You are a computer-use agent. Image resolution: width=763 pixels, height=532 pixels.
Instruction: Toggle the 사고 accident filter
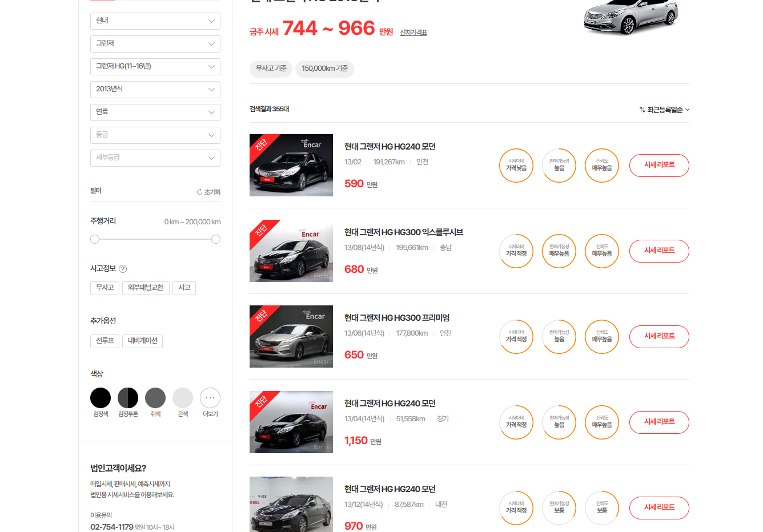[x=184, y=288]
